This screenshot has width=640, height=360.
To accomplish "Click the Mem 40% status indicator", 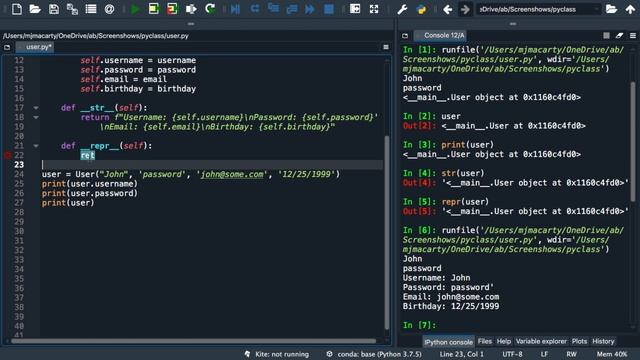I will click(612, 354).
